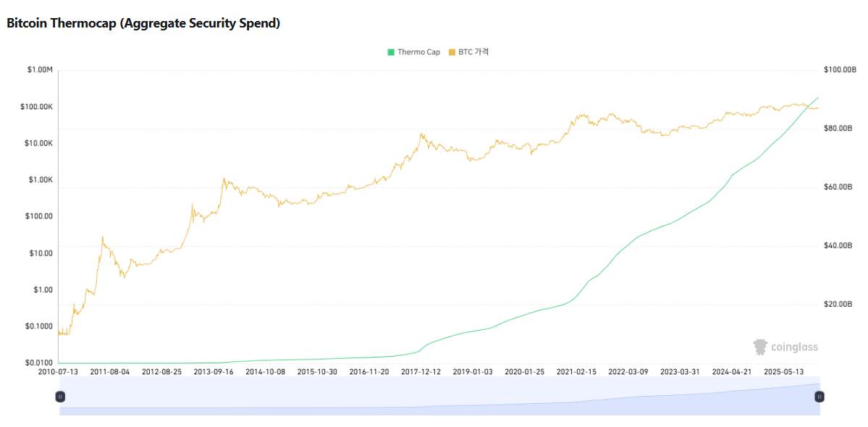The width and height of the screenshot is (868, 427).
Task: Click the $10.00K left axis label
Action: (38, 143)
